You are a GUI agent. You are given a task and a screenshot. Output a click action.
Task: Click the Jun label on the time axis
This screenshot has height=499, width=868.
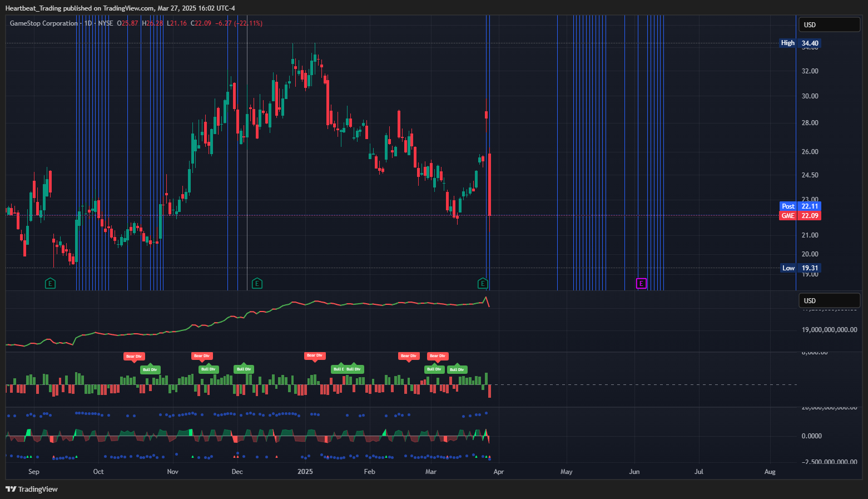point(634,472)
